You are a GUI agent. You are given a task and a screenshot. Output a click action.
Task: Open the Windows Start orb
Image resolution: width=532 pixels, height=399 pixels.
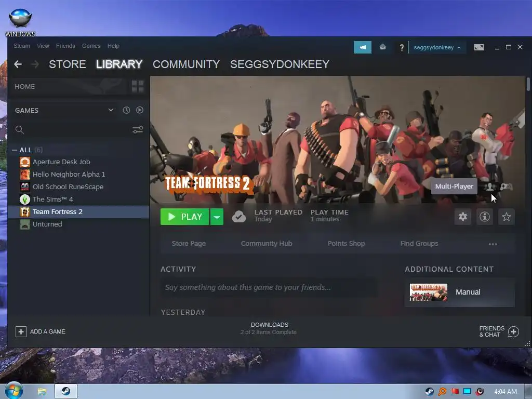pyautogui.click(x=14, y=391)
